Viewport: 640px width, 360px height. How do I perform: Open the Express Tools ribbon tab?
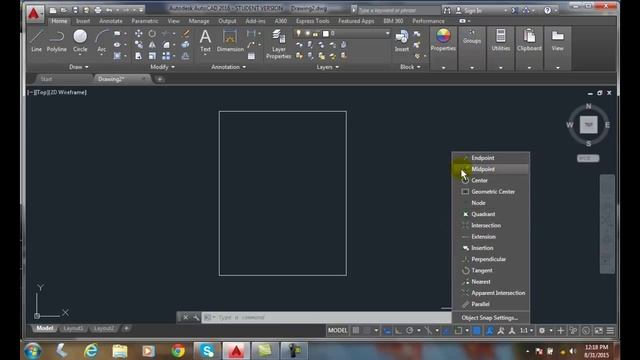[x=312, y=21]
